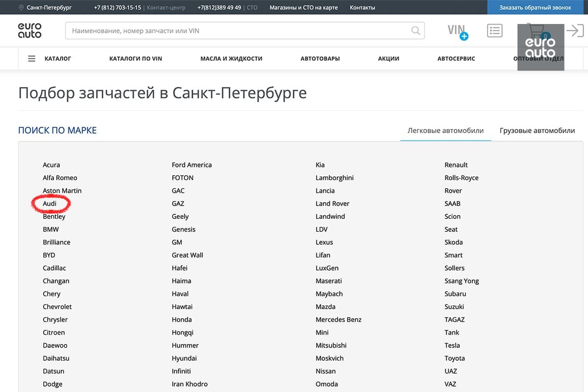Image resolution: width=588 pixels, height=392 pixels.
Task: Switch to Легковые автомобили tab
Action: 445,131
